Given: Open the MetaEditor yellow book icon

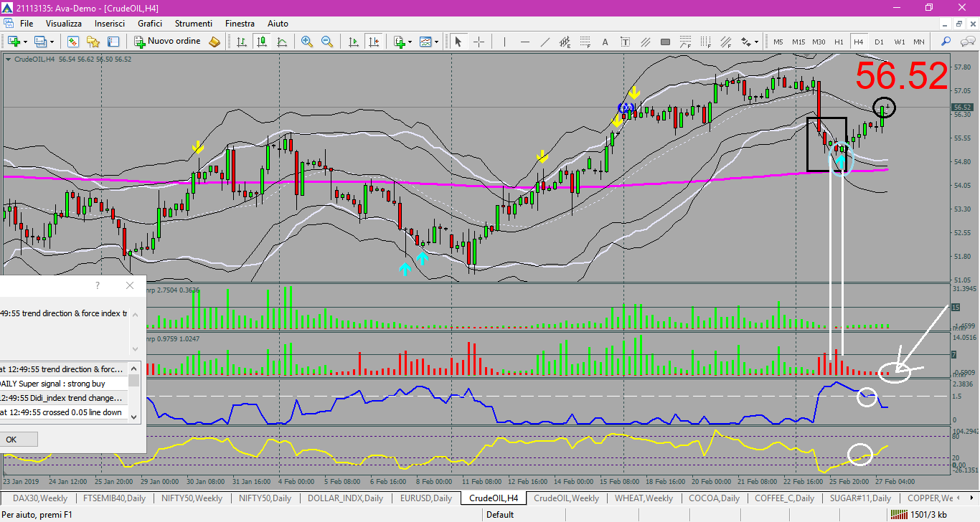Looking at the screenshot, I should pos(215,42).
